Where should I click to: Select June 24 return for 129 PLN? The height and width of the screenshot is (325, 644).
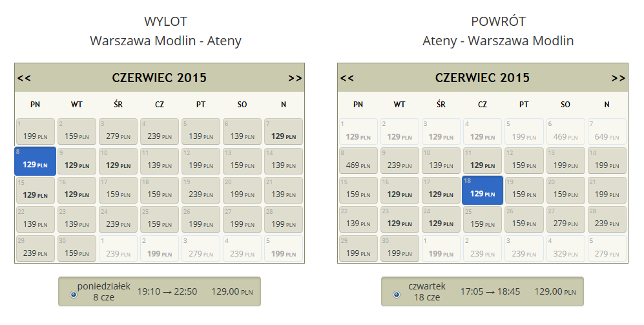coord(441,220)
